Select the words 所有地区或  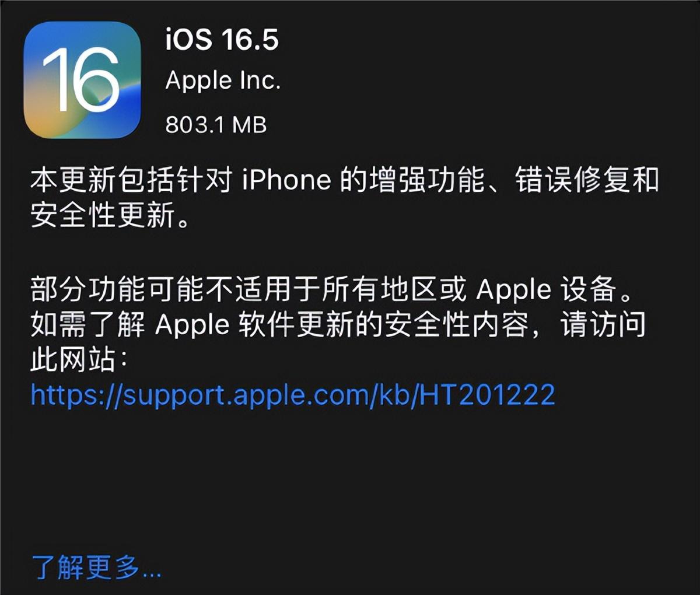point(394,289)
